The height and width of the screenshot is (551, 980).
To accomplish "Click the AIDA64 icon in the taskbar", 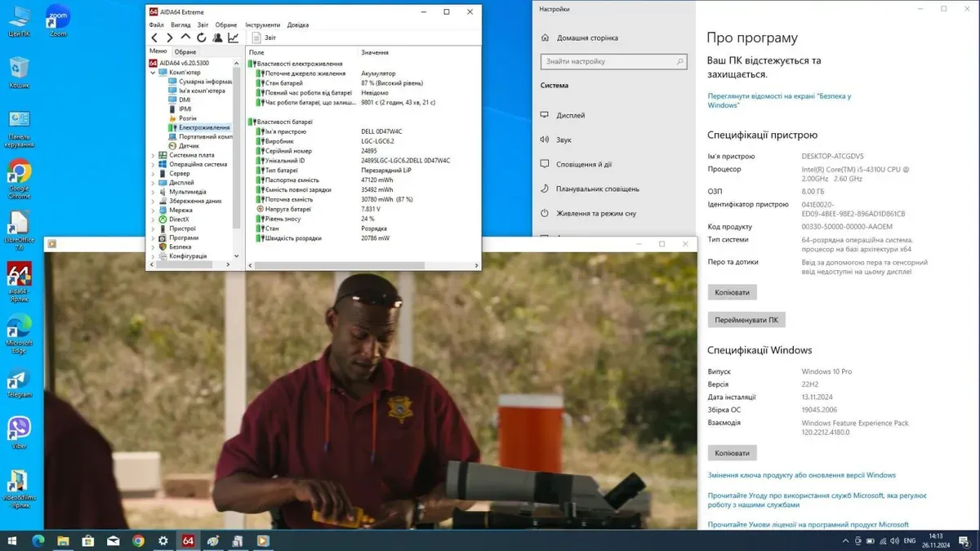I will click(x=188, y=540).
